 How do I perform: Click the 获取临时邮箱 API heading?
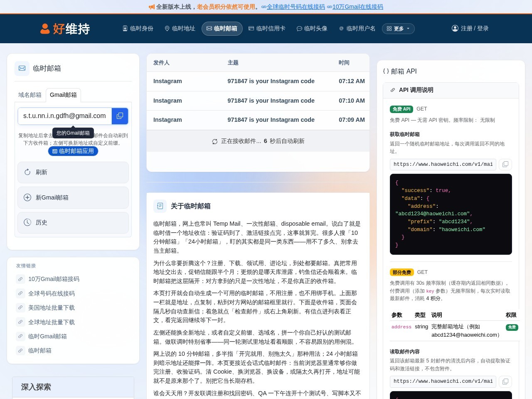(405, 134)
